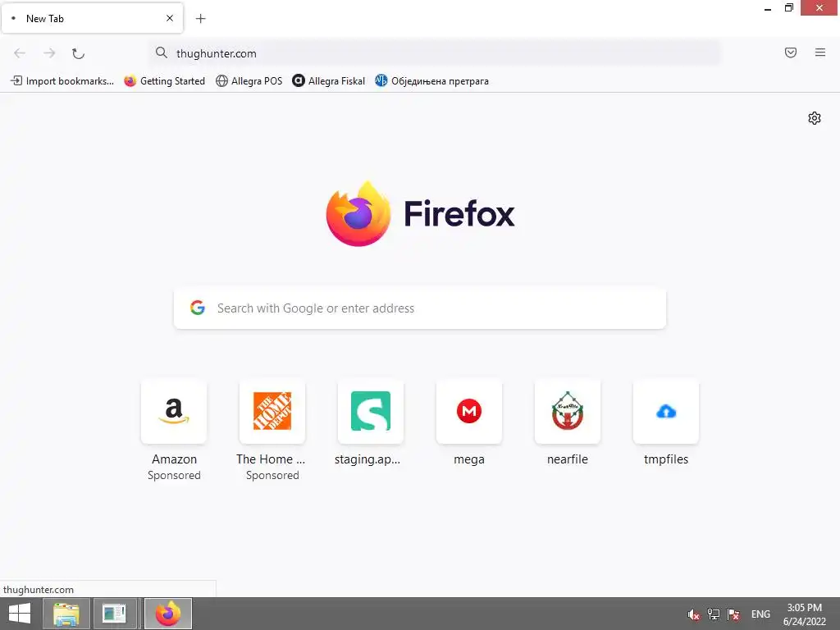This screenshot has width=840, height=630.
Task: Click the address bar containing thughunter.com
Action: [435, 53]
